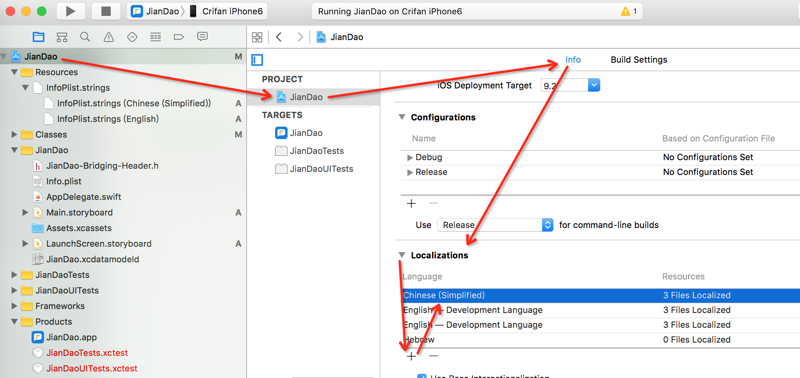Run the app with the Play button

click(x=71, y=11)
